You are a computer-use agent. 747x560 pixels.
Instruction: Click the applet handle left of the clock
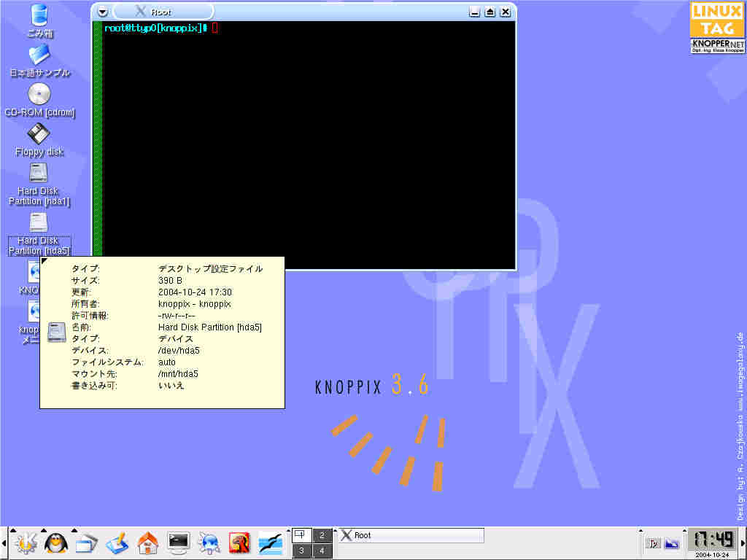click(x=684, y=543)
